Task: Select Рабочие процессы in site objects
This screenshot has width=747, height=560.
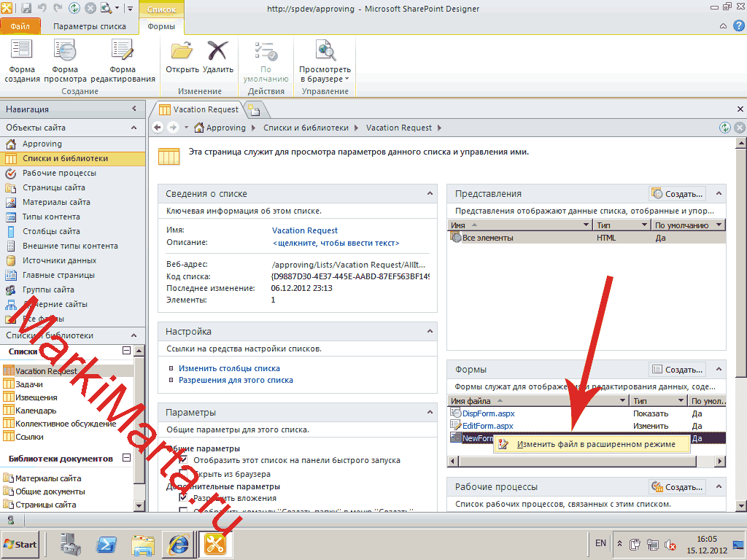Action: (59, 173)
